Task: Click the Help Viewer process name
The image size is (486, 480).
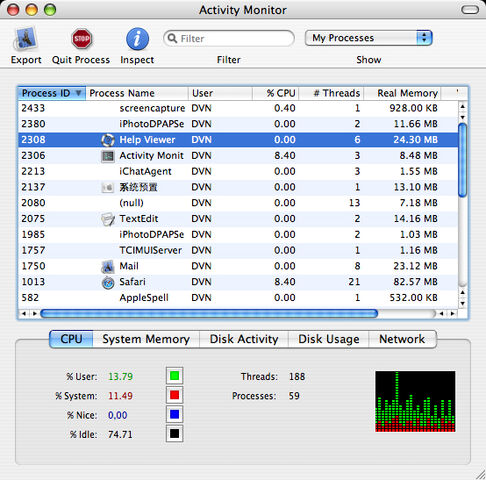Action: (147, 140)
